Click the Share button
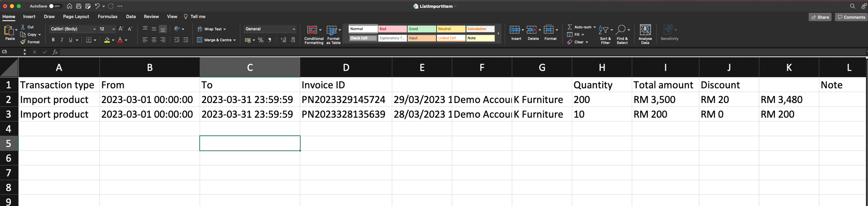868x206 pixels. (820, 17)
